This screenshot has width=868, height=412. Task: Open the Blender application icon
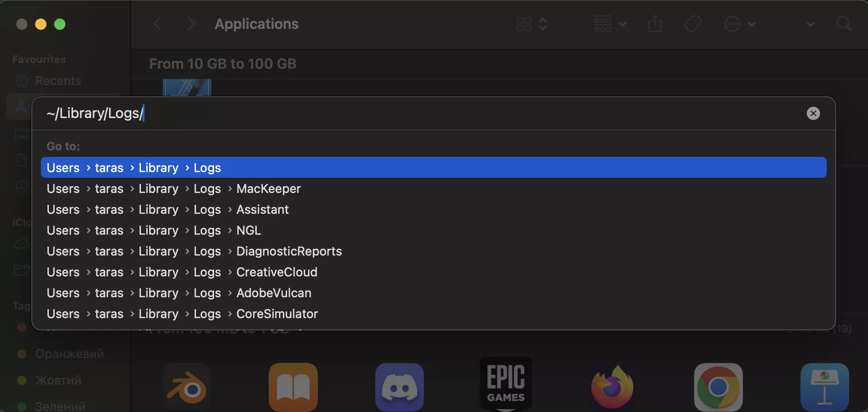click(187, 387)
